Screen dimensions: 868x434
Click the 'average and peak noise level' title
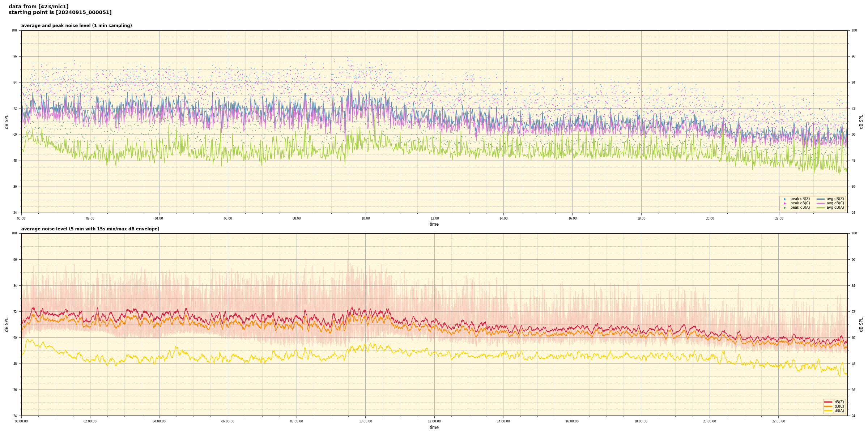tap(76, 26)
